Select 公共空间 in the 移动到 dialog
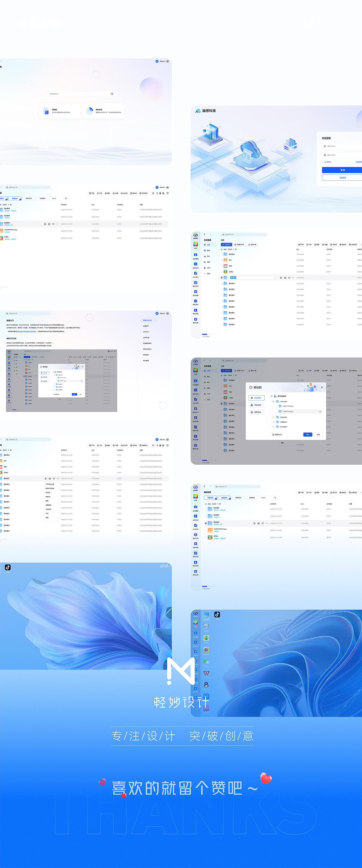Screen dimensions: 362x868 point(257,398)
